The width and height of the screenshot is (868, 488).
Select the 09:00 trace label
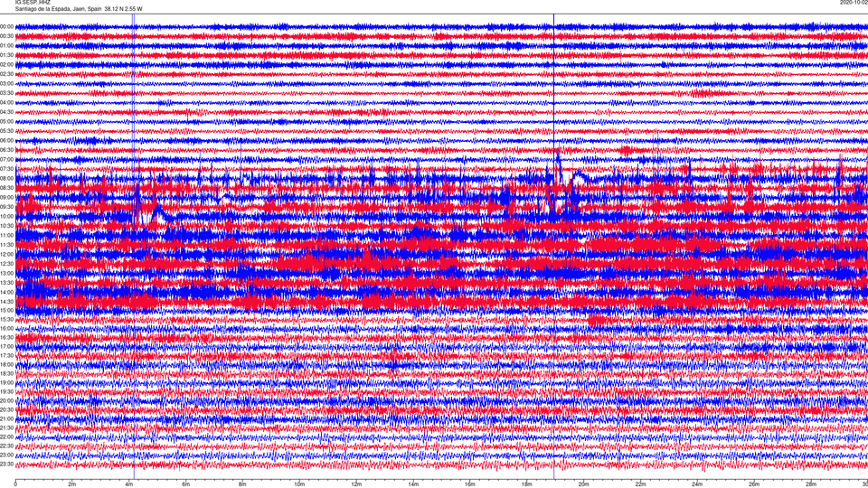click(x=6, y=198)
